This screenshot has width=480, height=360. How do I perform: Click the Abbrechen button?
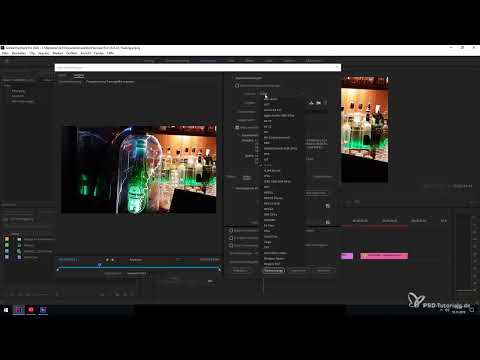pyautogui.click(x=323, y=271)
